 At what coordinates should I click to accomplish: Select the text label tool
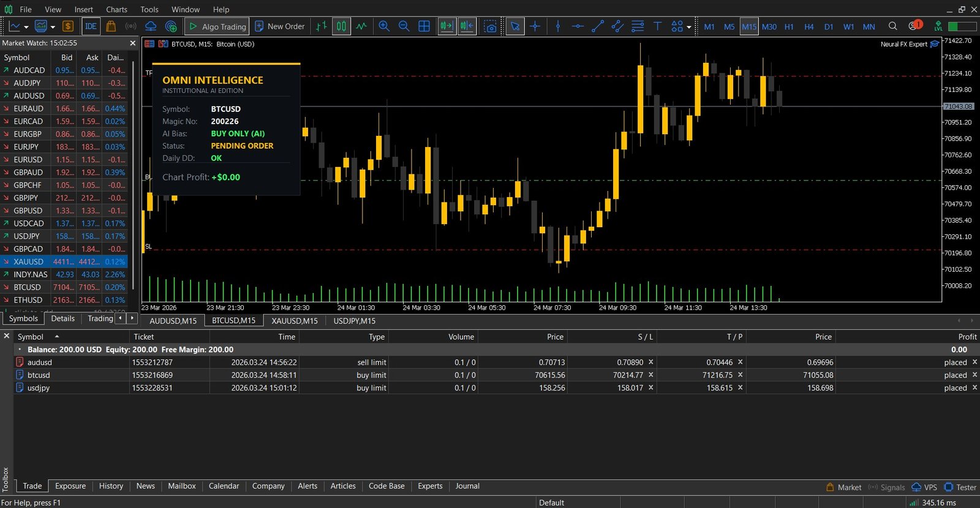pos(657,26)
